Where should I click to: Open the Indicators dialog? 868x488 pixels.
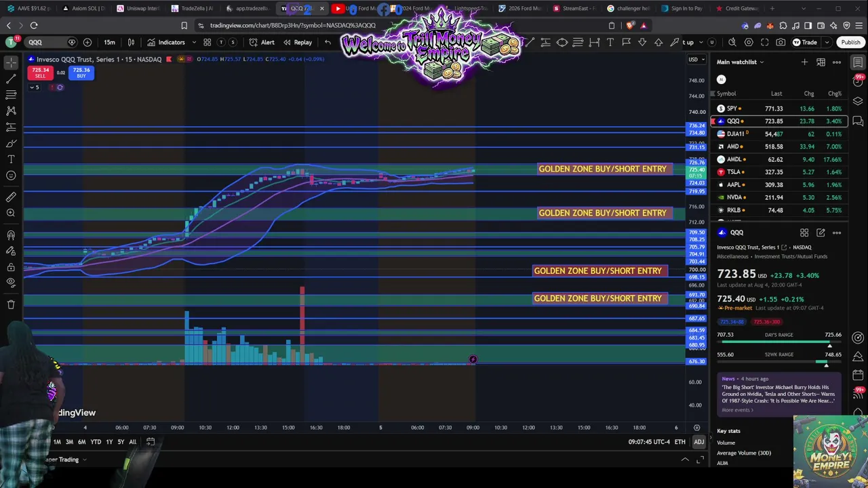165,42
